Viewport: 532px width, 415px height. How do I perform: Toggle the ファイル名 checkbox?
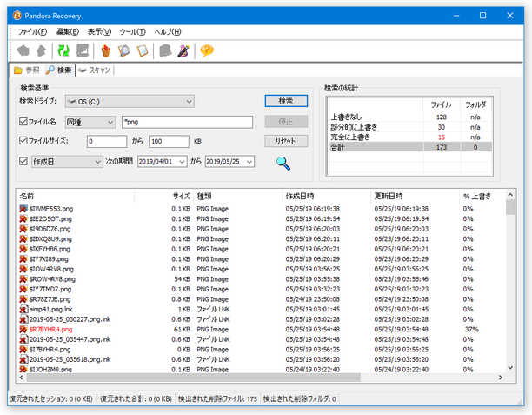23,121
